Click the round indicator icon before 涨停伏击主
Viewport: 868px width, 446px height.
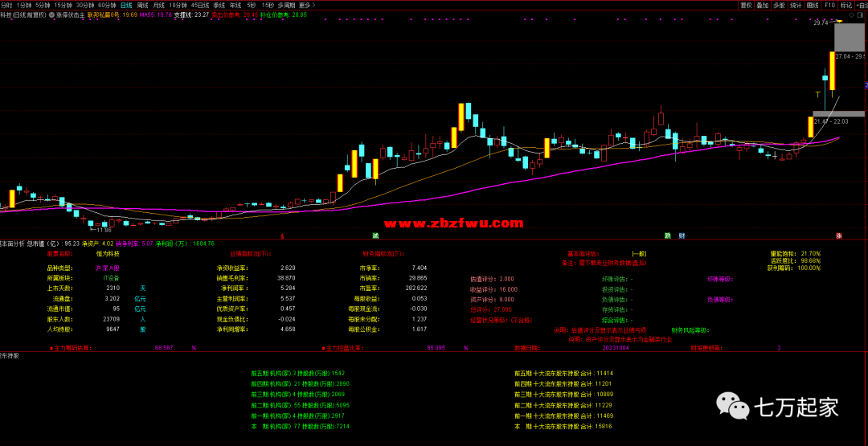point(52,14)
